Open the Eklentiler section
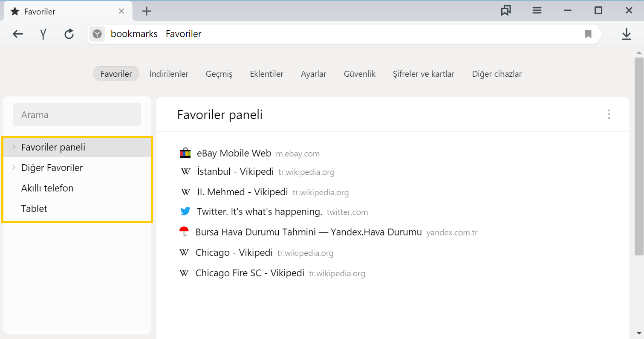 pyautogui.click(x=266, y=74)
